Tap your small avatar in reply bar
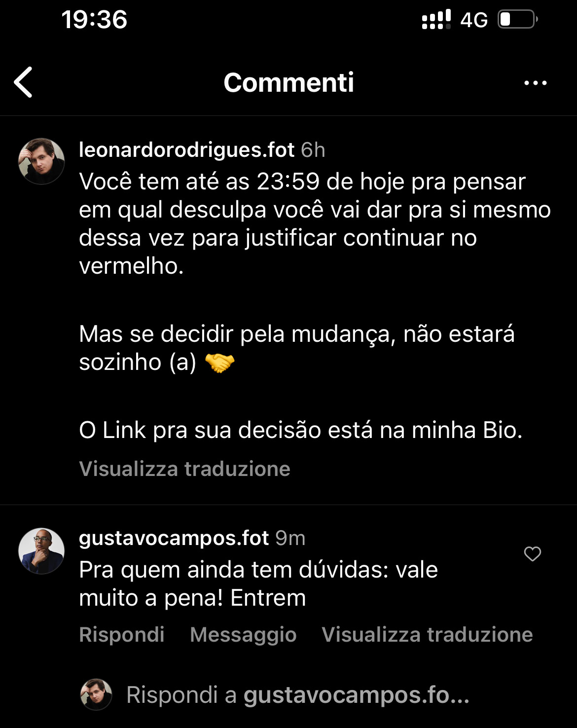Screen dimensions: 577x728 coord(96,694)
